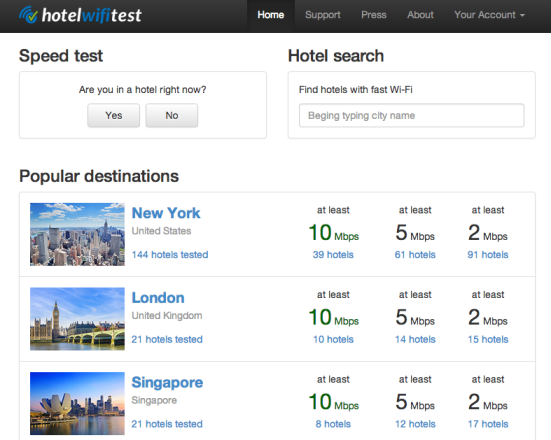Viewport: 551px width, 440px height.
Task: Select the About navigation link
Action: click(x=420, y=15)
